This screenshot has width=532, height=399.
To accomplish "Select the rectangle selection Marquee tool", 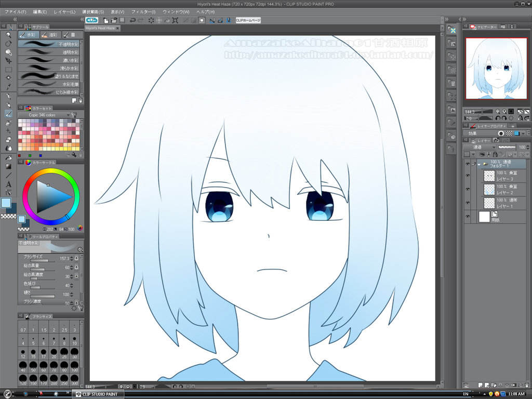I will coord(8,69).
